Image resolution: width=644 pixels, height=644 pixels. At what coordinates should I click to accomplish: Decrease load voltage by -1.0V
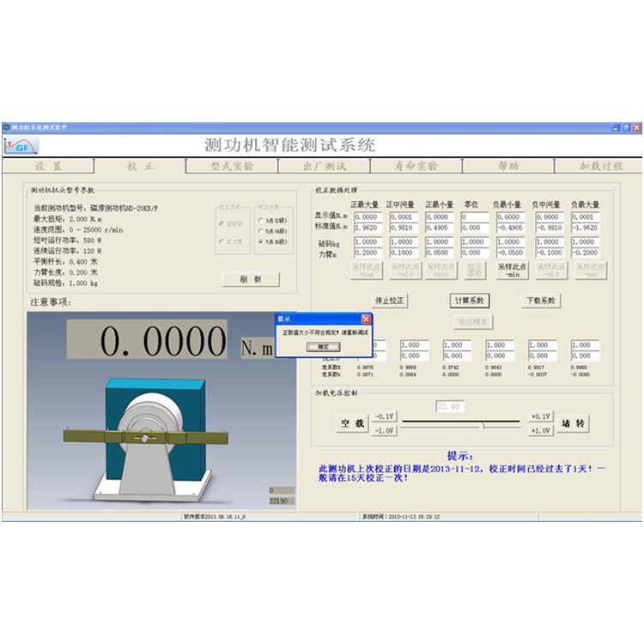click(385, 431)
